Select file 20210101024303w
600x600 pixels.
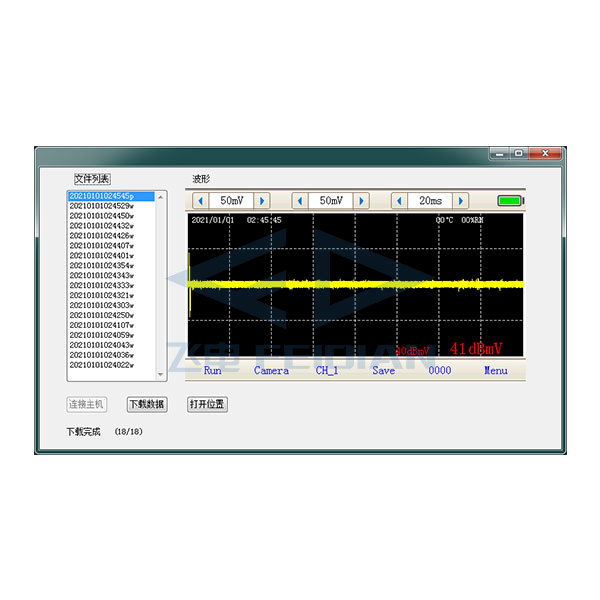(x=111, y=305)
